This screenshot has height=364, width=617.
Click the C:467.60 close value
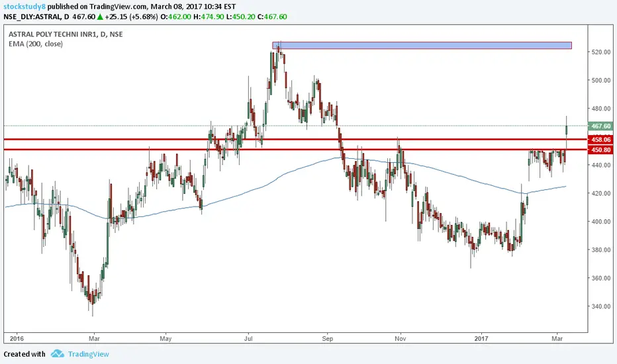point(272,17)
